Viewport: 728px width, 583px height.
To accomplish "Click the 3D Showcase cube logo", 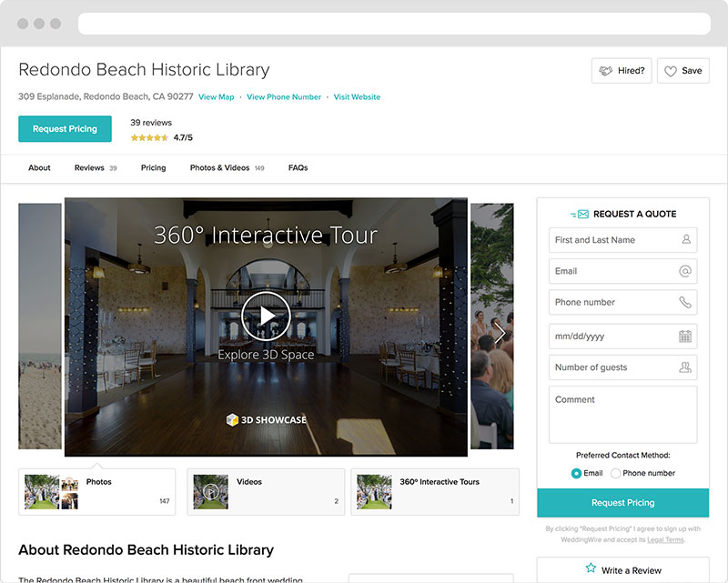I will (x=232, y=419).
